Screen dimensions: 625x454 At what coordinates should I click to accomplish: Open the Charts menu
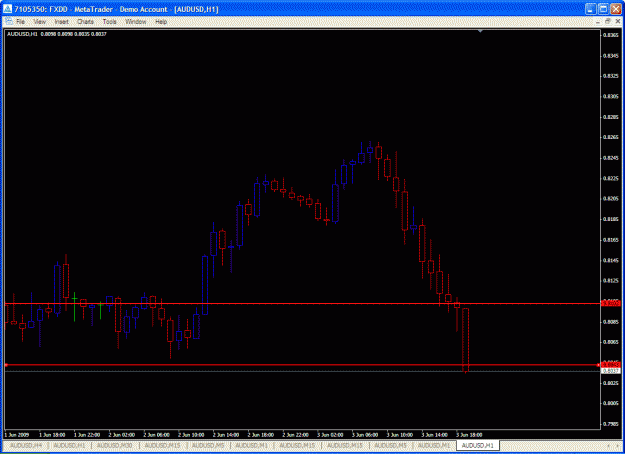click(x=85, y=22)
